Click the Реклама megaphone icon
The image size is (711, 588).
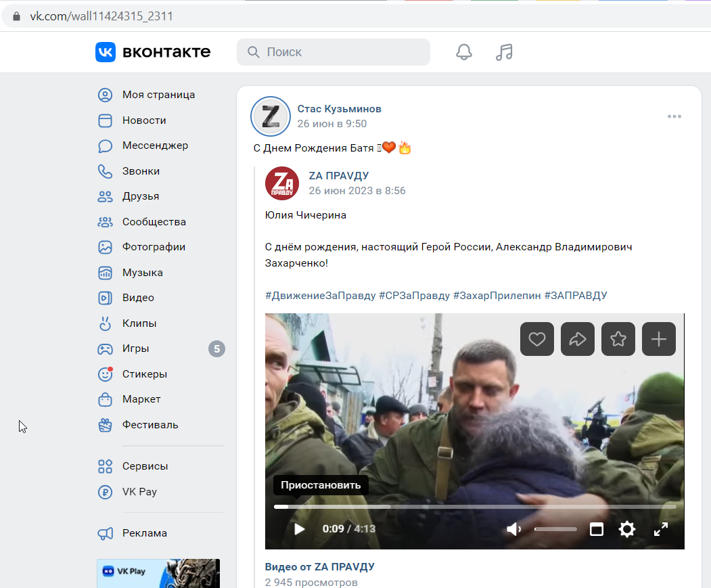106,534
